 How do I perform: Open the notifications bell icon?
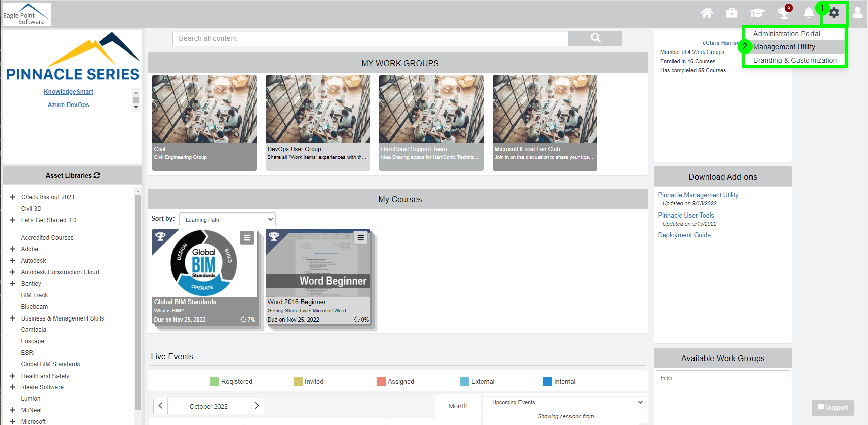coord(808,13)
